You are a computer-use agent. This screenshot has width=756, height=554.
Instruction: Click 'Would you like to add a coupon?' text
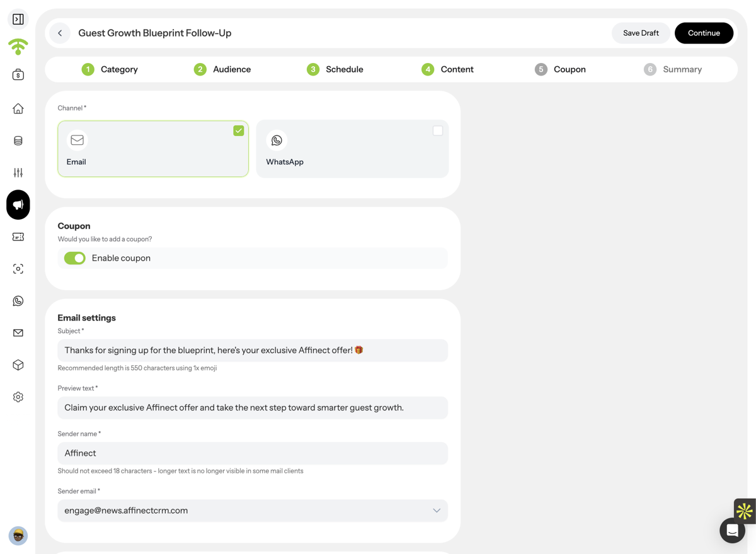[x=105, y=239]
